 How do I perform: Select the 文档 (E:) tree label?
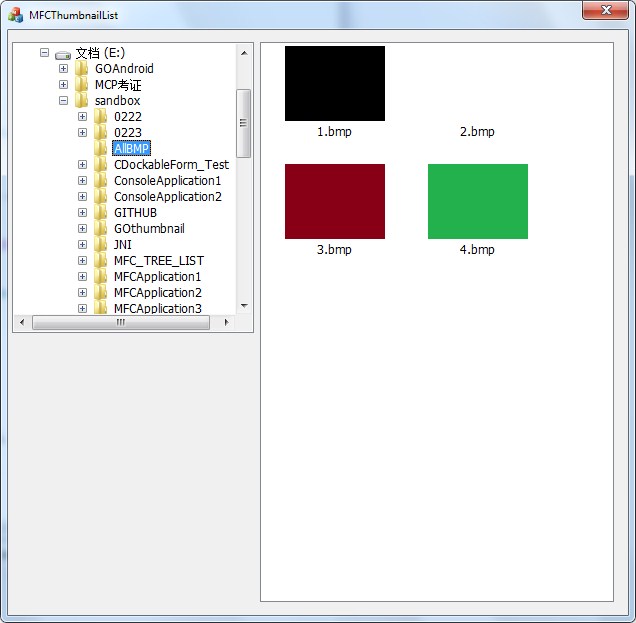pyautogui.click(x=100, y=53)
